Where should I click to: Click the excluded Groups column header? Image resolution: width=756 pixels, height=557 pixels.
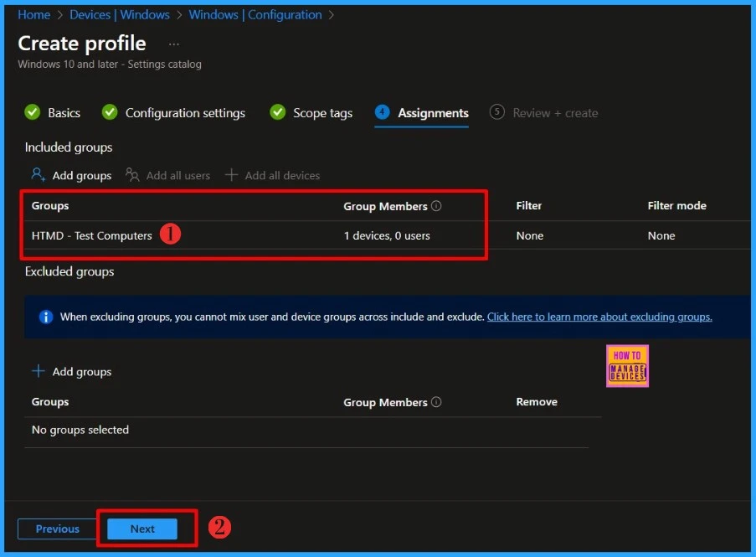coord(50,402)
